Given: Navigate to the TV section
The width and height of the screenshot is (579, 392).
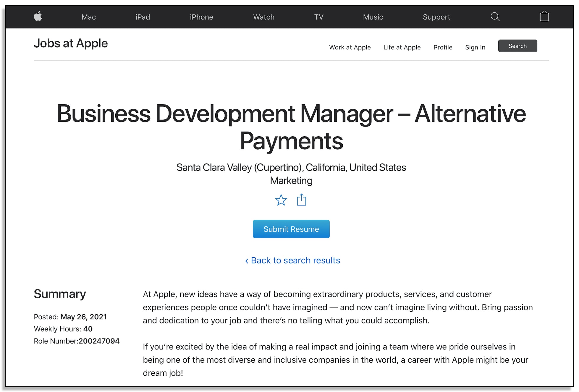Looking at the screenshot, I should [318, 17].
